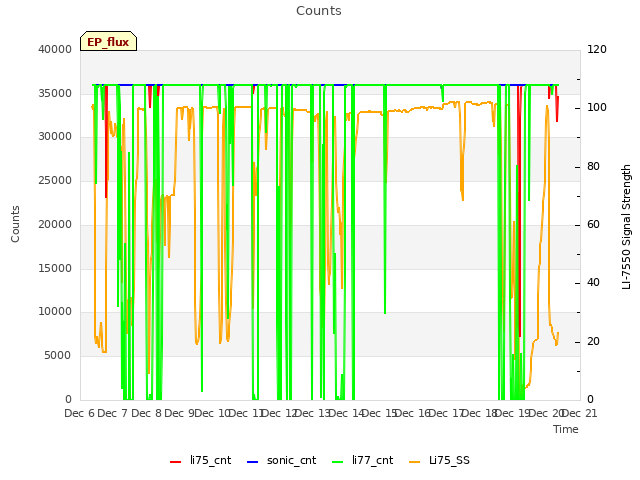Click the LI-7550 Signal Strength axis title
Viewport: 640px width, 480px height.
(x=627, y=227)
